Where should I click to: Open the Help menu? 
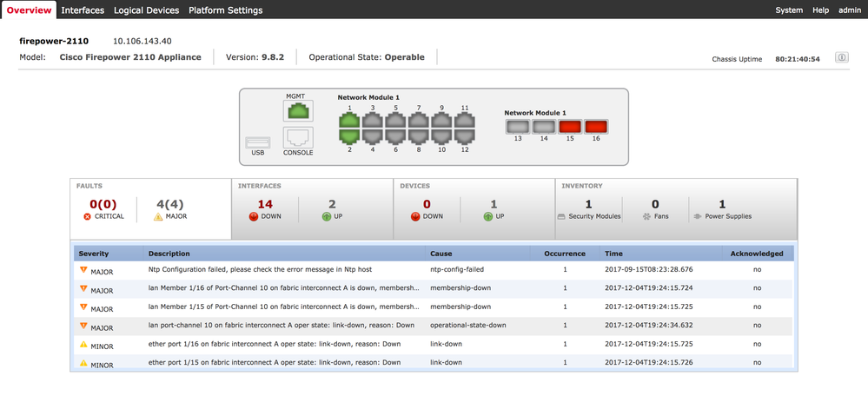[820, 10]
